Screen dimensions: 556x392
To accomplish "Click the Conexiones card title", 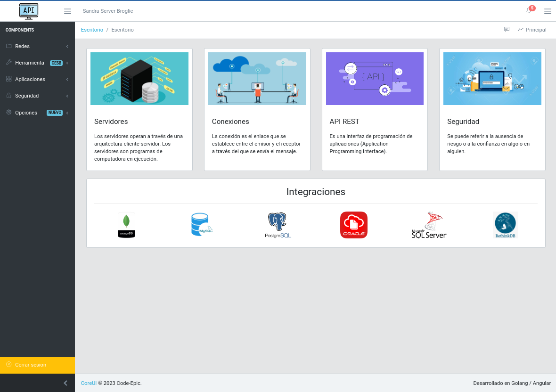I will tap(230, 122).
